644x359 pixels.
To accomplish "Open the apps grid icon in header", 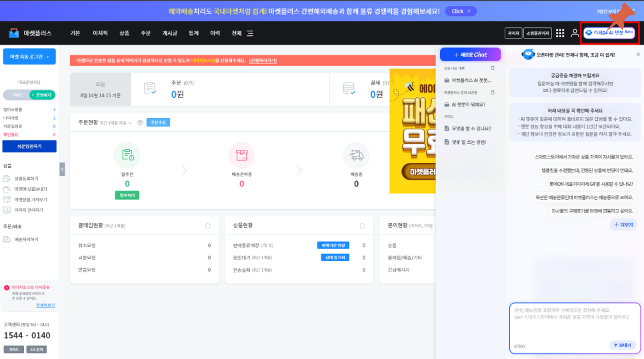I will 560,33.
